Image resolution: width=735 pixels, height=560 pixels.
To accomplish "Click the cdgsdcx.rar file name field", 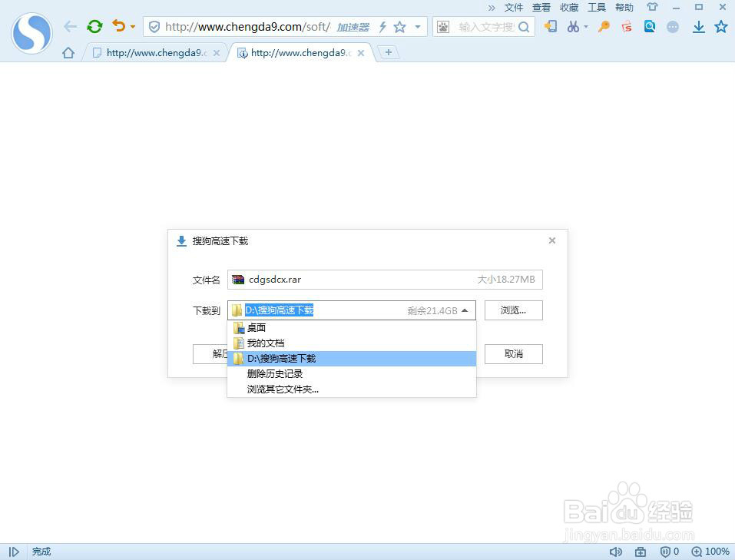I will pyautogui.click(x=385, y=280).
